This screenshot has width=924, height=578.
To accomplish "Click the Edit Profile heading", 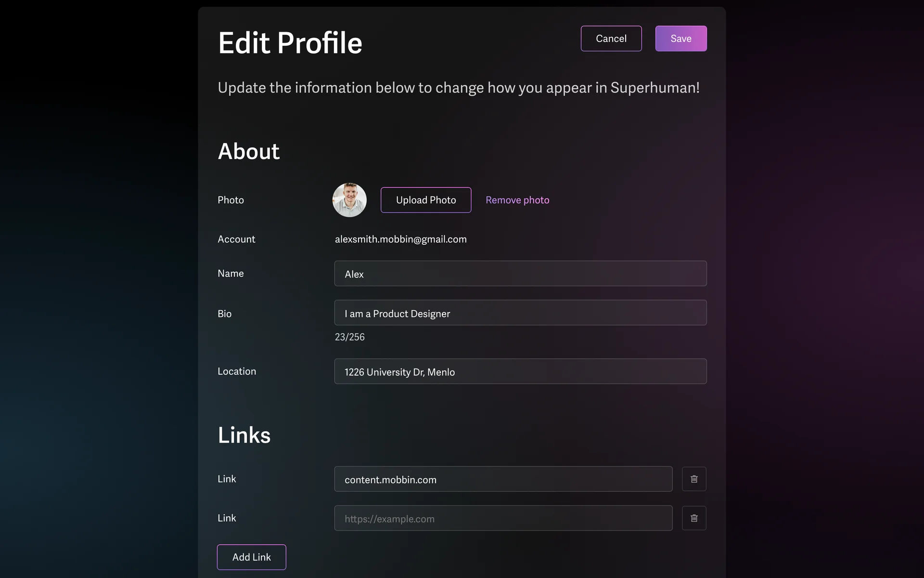I will (290, 43).
